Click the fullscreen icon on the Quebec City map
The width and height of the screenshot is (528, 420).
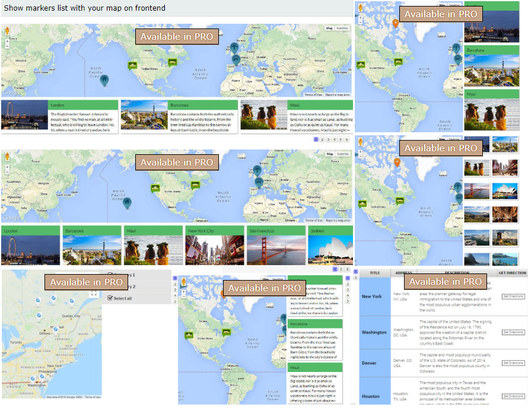94,293
